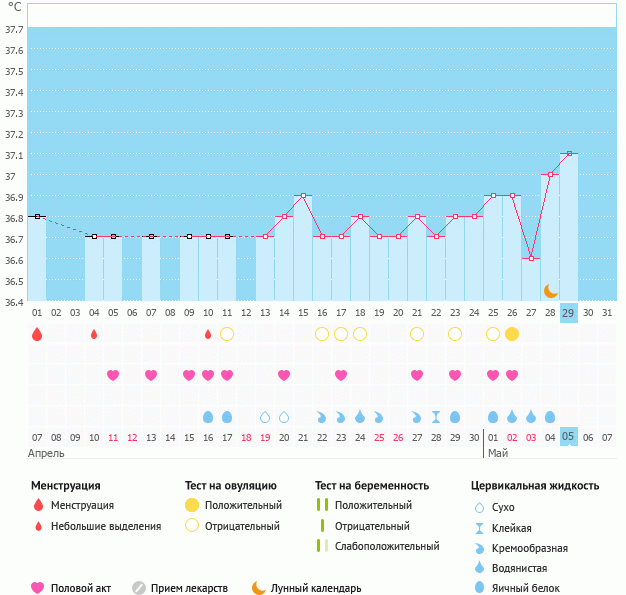Screen dimensions: 626x595
Task: Select the heart icon on cycle day 17
Action: tap(341, 375)
